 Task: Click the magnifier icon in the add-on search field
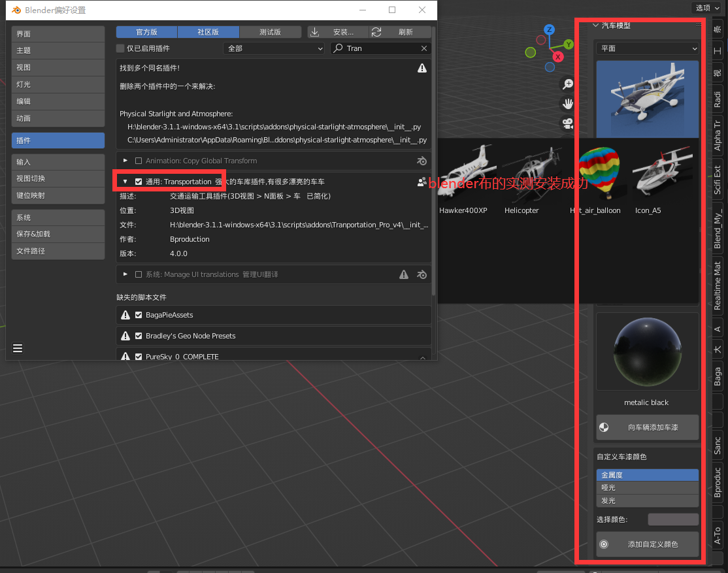[x=339, y=48]
